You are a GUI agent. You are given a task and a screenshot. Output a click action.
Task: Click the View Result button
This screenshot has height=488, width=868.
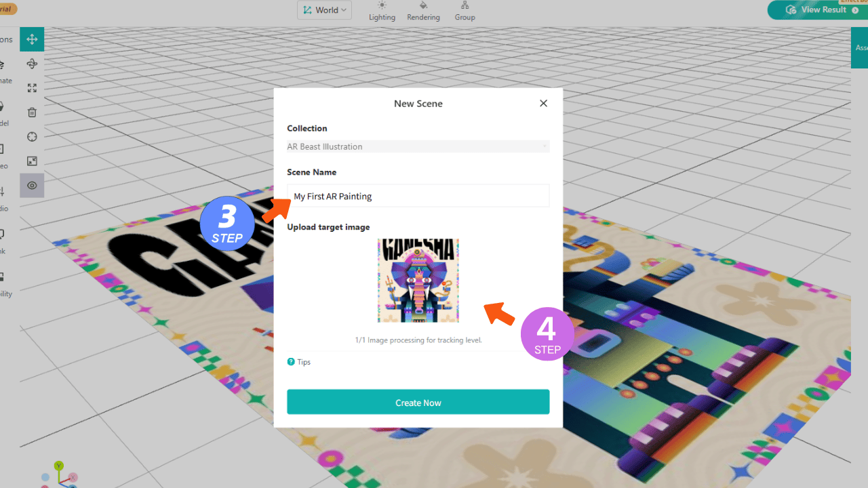coord(817,10)
